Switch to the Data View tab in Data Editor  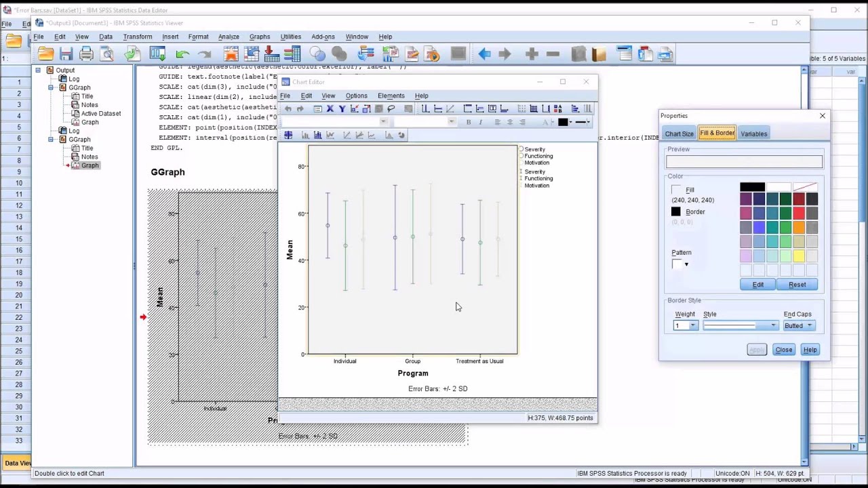[x=16, y=463]
